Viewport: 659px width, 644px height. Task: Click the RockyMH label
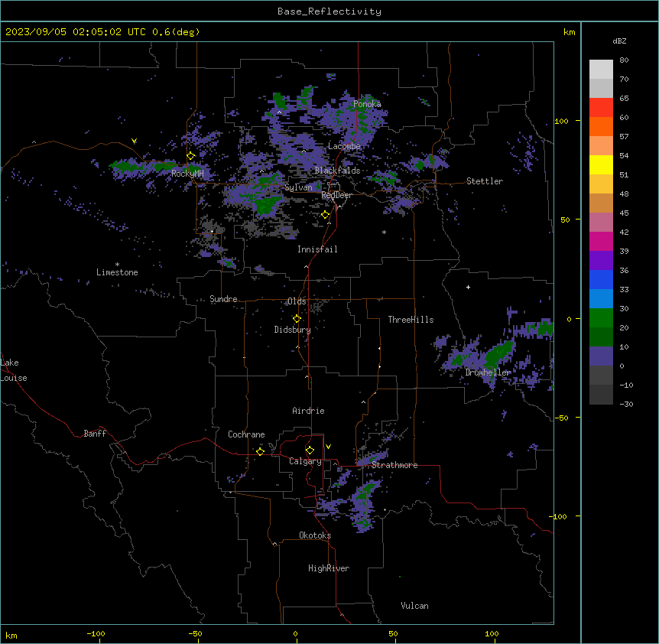pyautogui.click(x=187, y=174)
